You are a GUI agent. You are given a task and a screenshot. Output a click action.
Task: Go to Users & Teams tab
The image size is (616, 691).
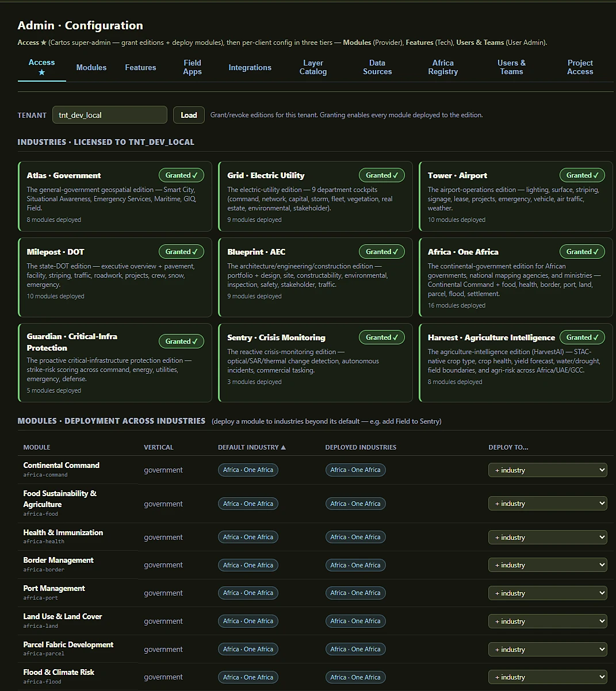[x=511, y=67]
